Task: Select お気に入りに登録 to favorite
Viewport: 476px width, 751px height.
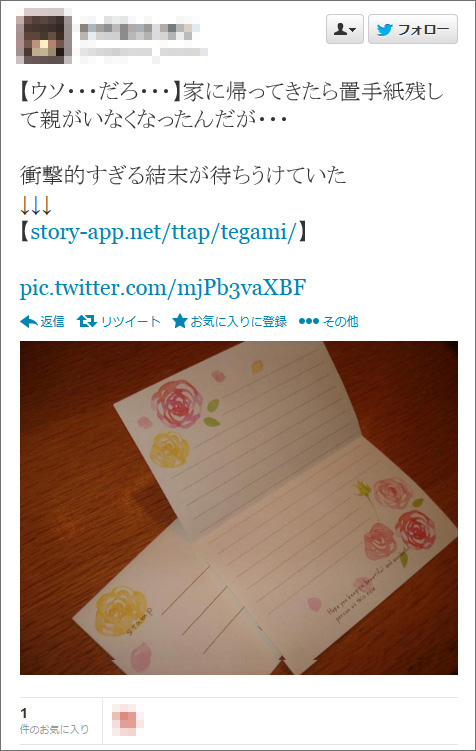Action: point(239,321)
